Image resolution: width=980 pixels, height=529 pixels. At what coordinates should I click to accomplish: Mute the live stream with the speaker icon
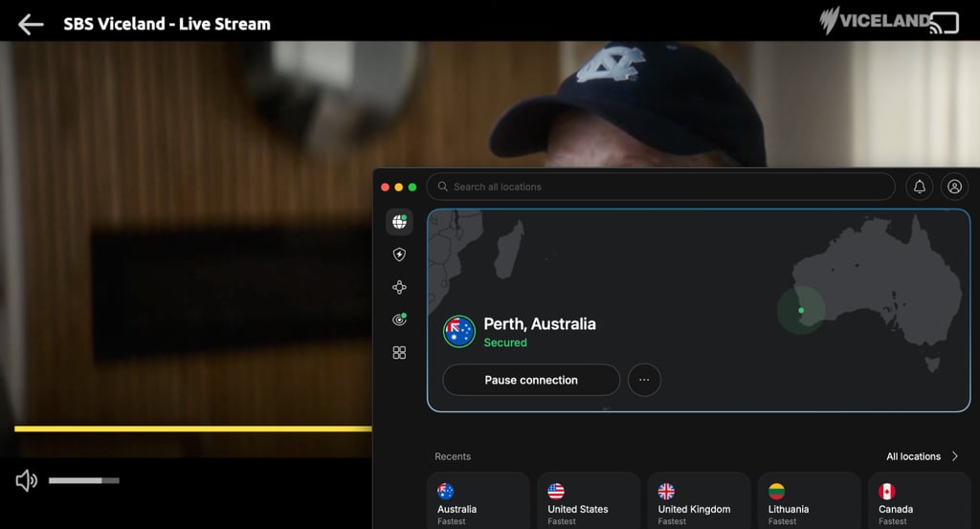[26, 481]
